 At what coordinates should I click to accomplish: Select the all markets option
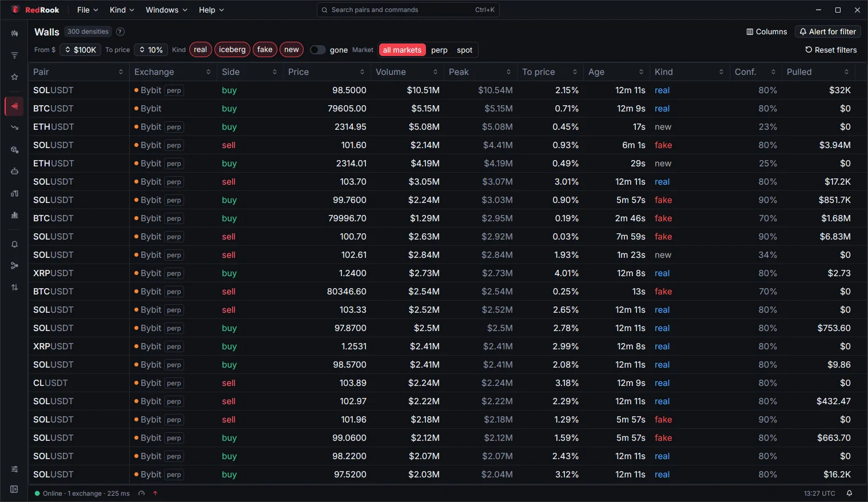402,50
